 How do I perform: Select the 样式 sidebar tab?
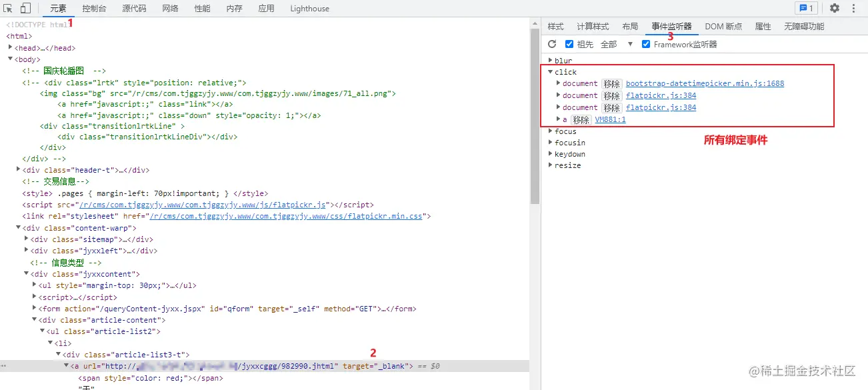(555, 27)
